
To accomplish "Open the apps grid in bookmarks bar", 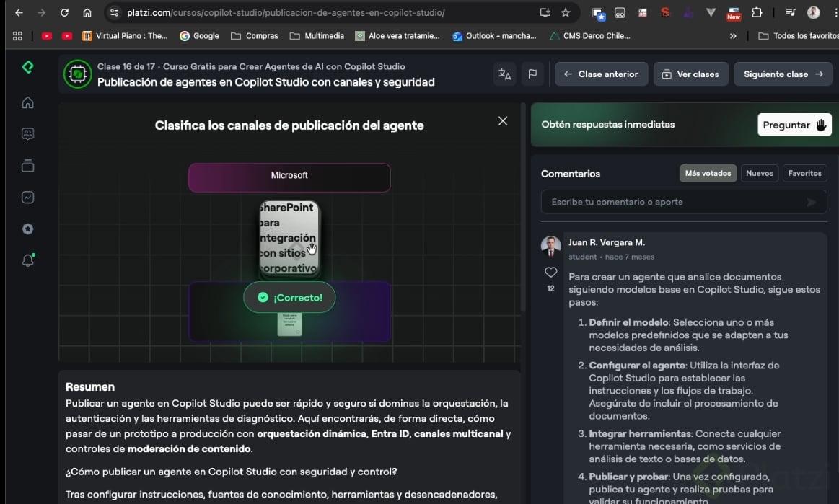I will [17, 36].
